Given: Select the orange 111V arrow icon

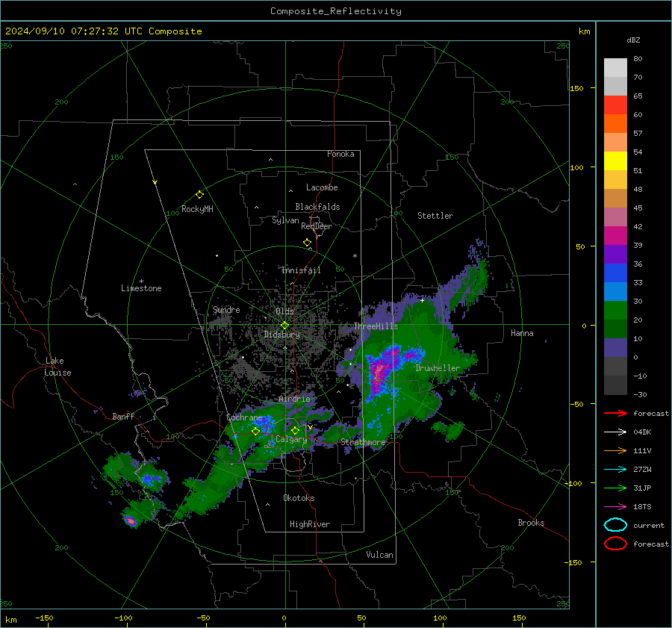Looking at the screenshot, I should [615, 450].
